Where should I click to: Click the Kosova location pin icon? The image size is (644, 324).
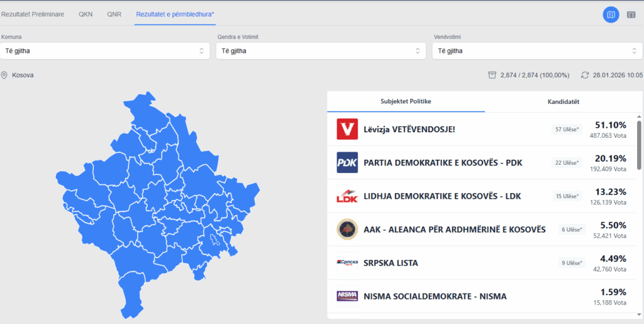[x=4, y=75]
